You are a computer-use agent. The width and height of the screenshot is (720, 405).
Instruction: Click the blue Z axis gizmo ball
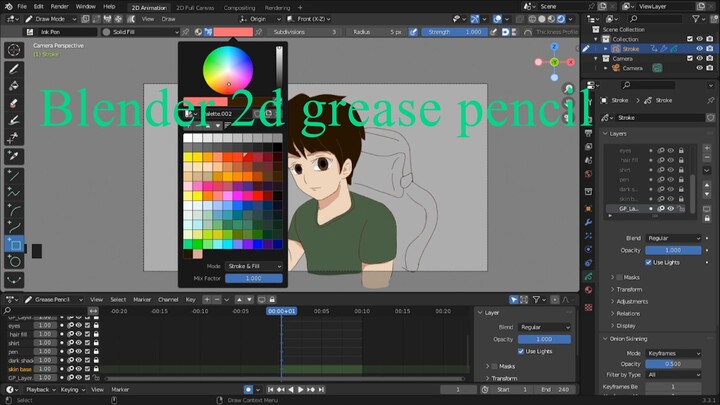[554, 47]
